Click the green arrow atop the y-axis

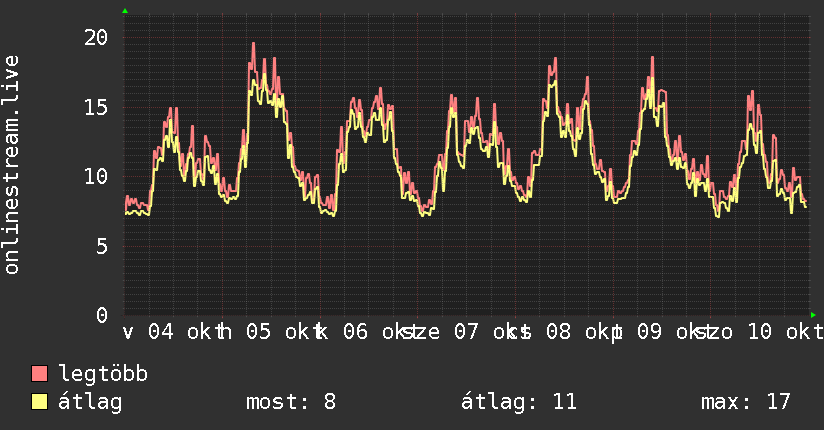125,11
